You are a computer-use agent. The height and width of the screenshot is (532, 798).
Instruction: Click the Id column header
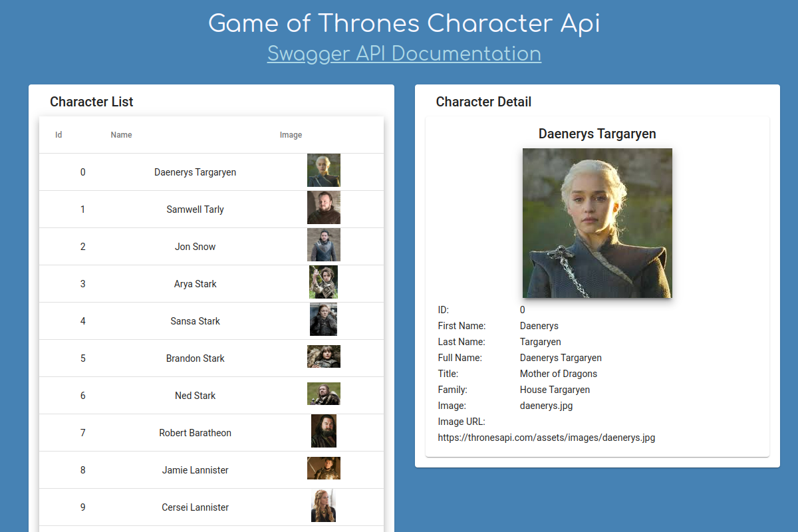pos(59,135)
